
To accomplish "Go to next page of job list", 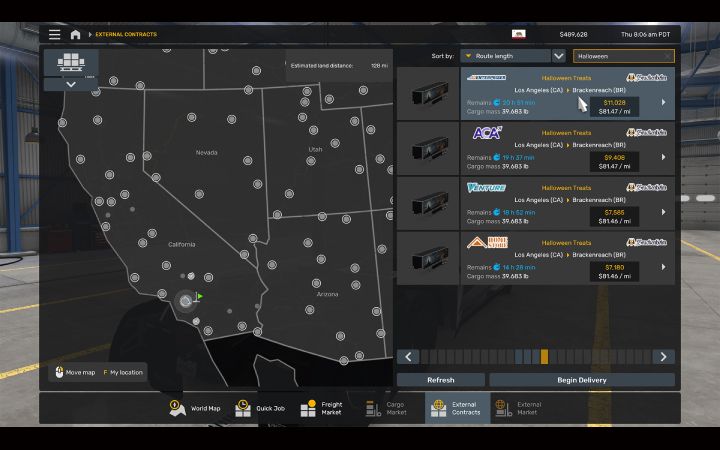I will pos(663,357).
